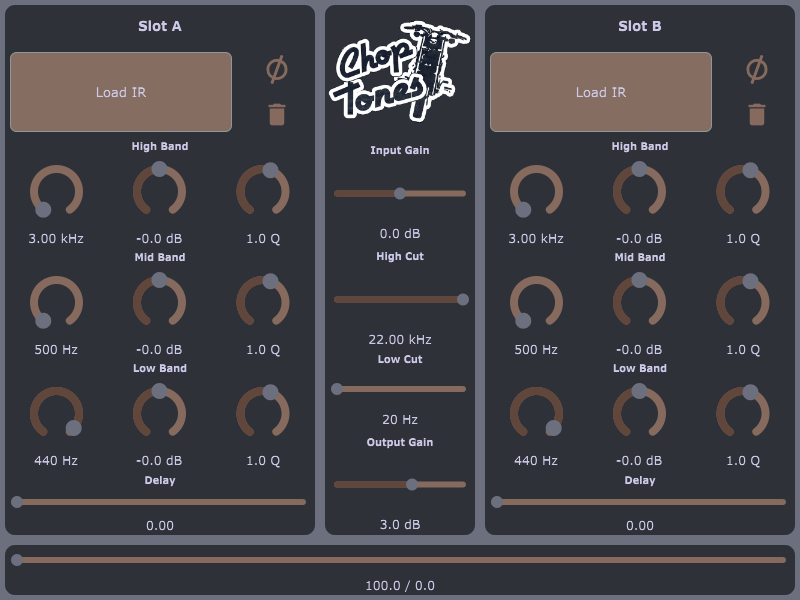The width and height of the screenshot is (800, 600).
Task: Click Slot A High Band frequency knob
Action: (56, 191)
